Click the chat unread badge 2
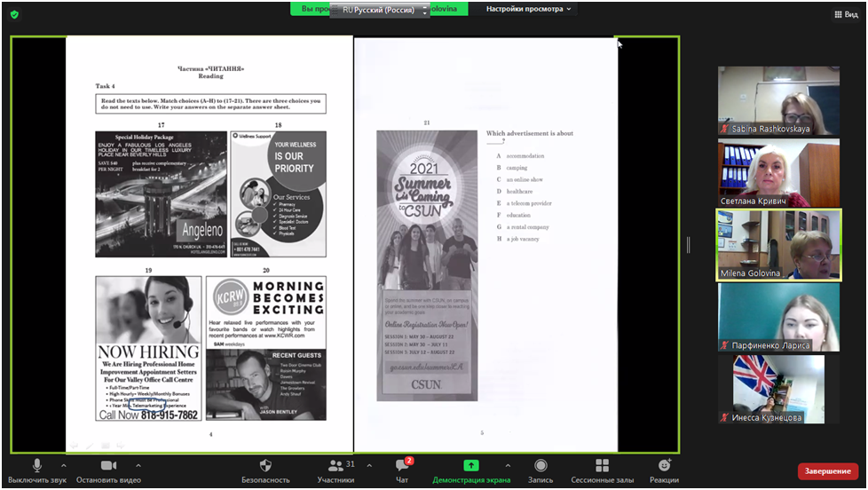 pyautogui.click(x=409, y=460)
